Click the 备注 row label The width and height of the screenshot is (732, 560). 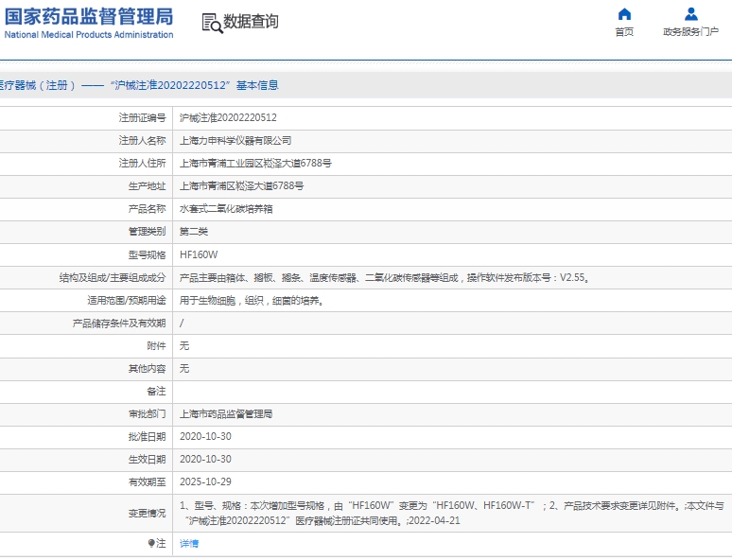click(x=156, y=392)
